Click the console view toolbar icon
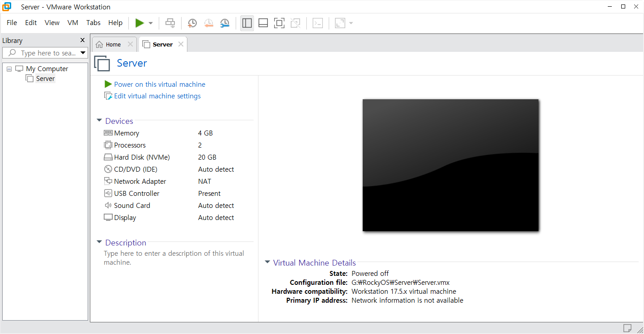 tap(318, 23)
